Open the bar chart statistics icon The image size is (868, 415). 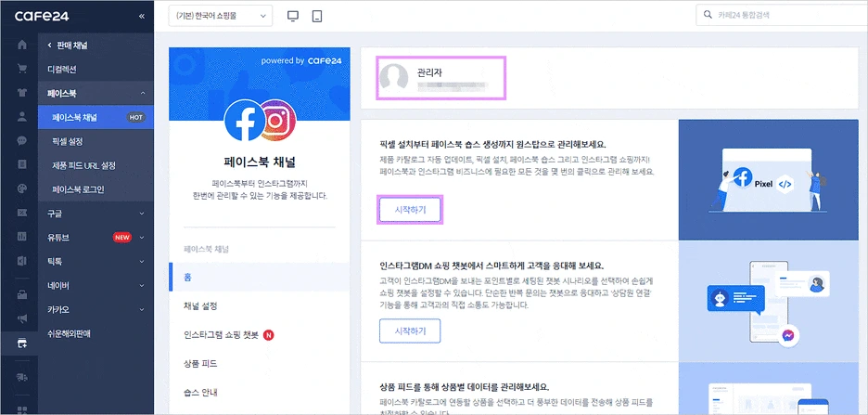(x=22, y=237)
